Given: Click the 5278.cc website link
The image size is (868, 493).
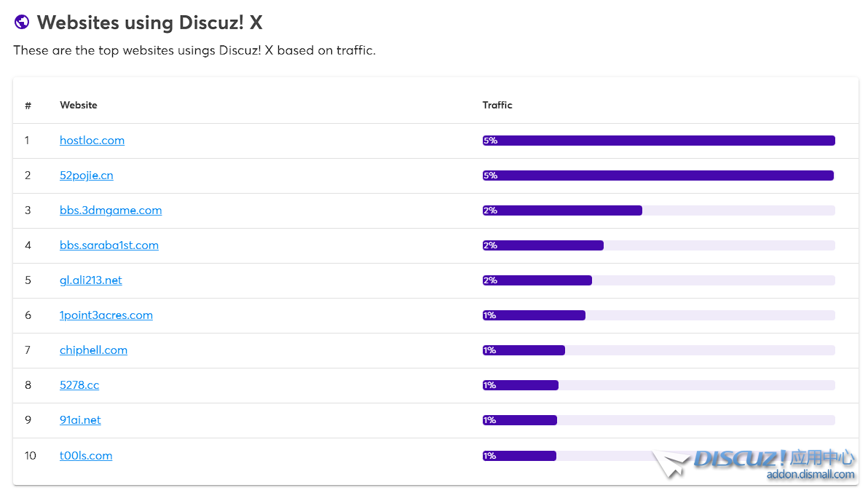Looking at the screenshot, I should (x=79, y=385).
